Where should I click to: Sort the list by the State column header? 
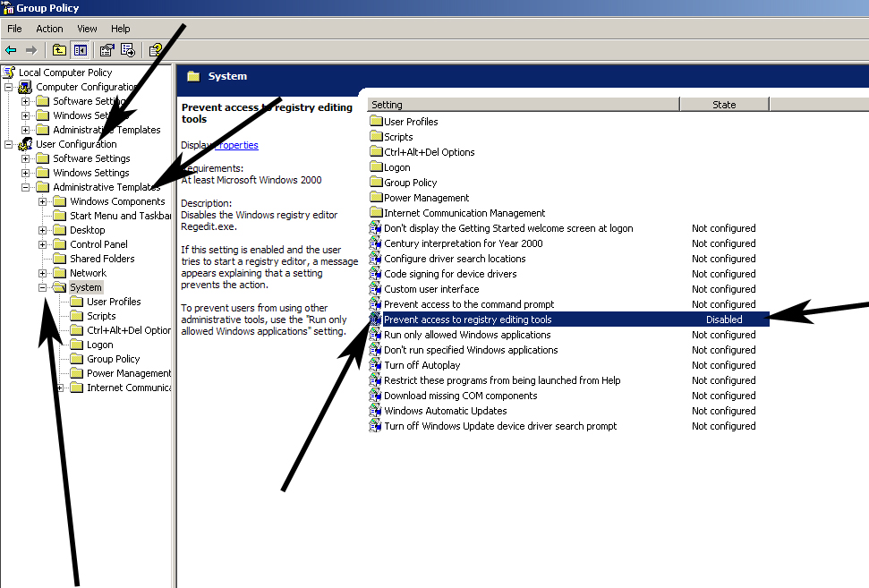coord(723,105)
